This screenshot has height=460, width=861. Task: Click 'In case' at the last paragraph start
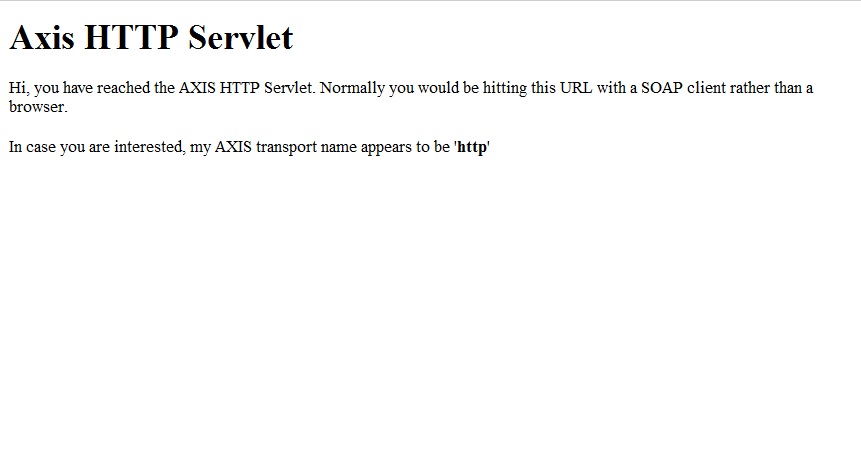pos(32,147)
